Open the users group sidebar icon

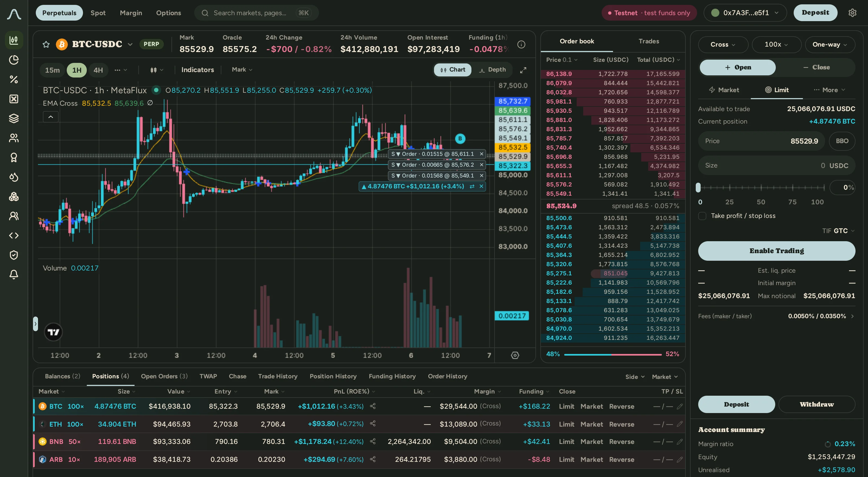(x=14, y=138)
